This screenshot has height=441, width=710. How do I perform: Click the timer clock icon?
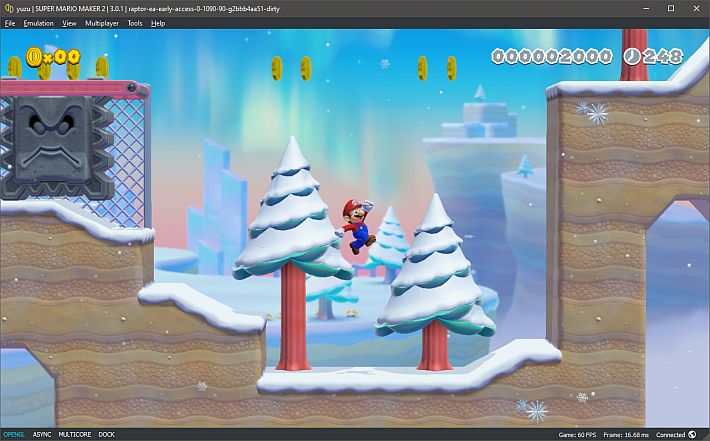(x=632, y=57)
